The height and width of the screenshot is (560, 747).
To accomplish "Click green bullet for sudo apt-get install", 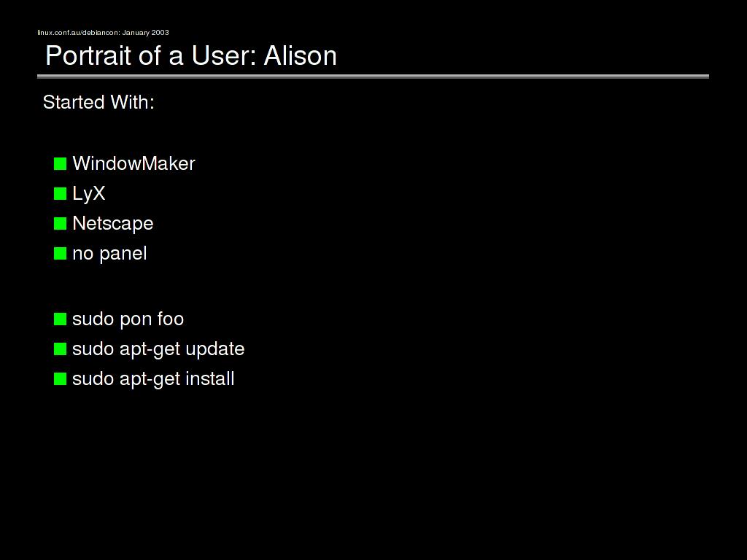I will click(60, 378).
